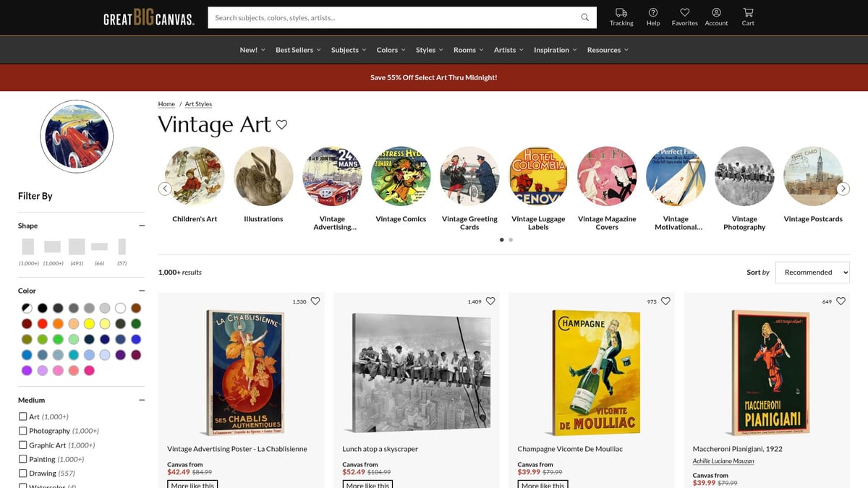Open the Maccheroni Pianigiani product image

pyautogui.click(x=767, y=372)
